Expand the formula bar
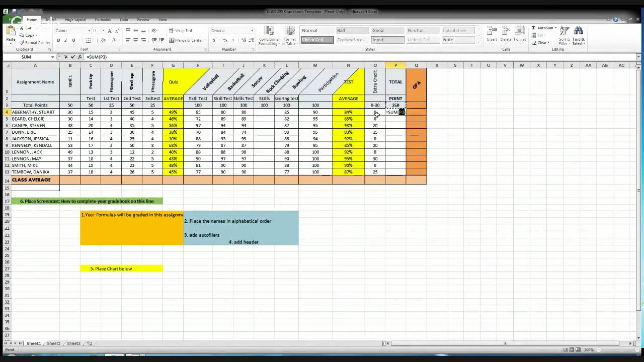The image size is (644, 362). (638, 57)
